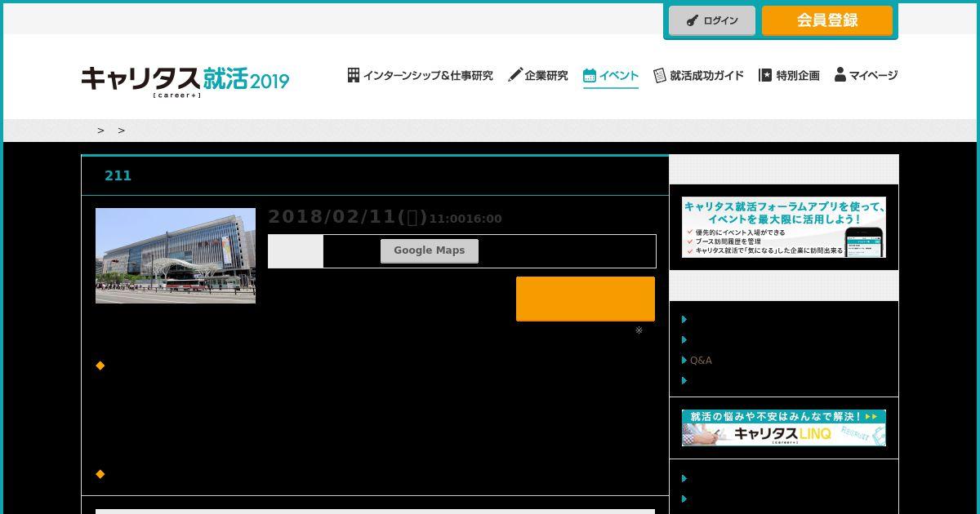
Task: Click the key icon on login button
Action: (x=692, y=21)
